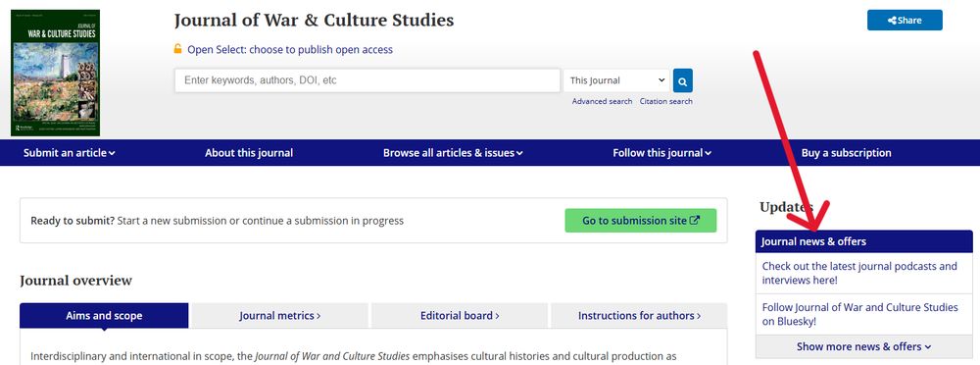
Task: Switch to the Journal metrics tab
Action: point(280,316)
